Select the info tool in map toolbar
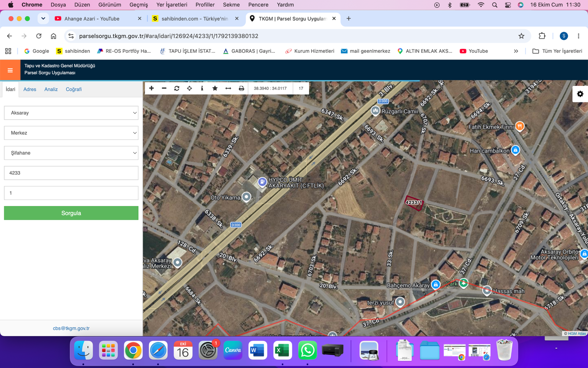The image size is (588, 368). click(202, 88)
